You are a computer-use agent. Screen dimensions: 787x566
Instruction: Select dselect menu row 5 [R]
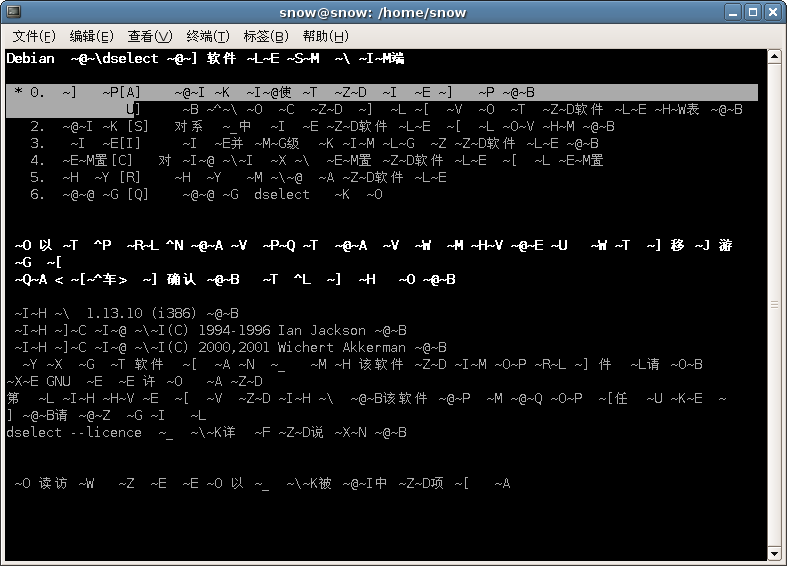tap(238, 178)
